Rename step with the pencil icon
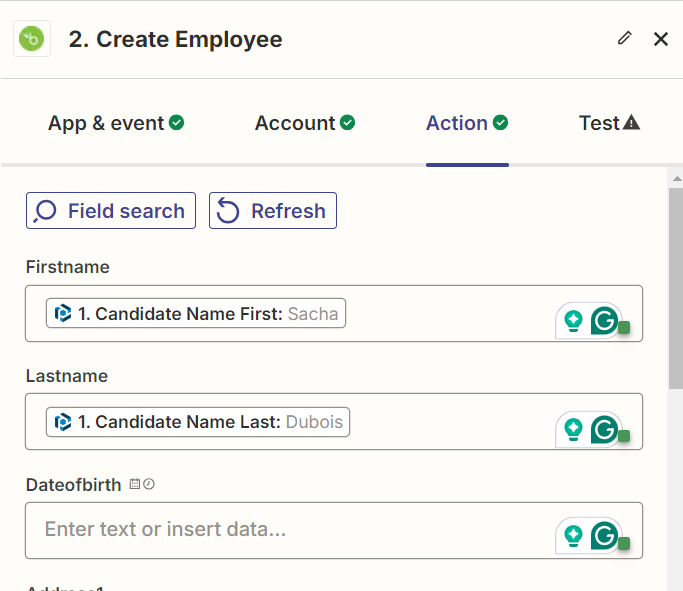Image resolution: width=683 pixels, height=591 pixels. tap(625, 38)
